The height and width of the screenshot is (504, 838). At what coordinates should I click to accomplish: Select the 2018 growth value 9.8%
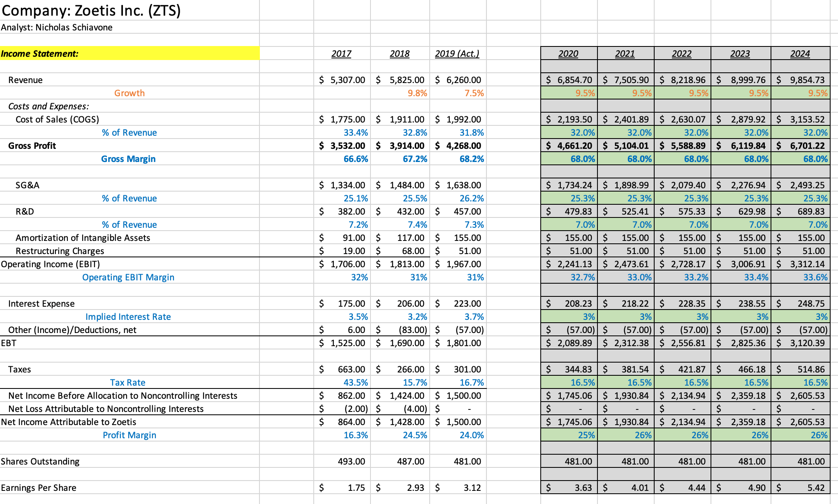pyautogui.click(x=417, y=93)
